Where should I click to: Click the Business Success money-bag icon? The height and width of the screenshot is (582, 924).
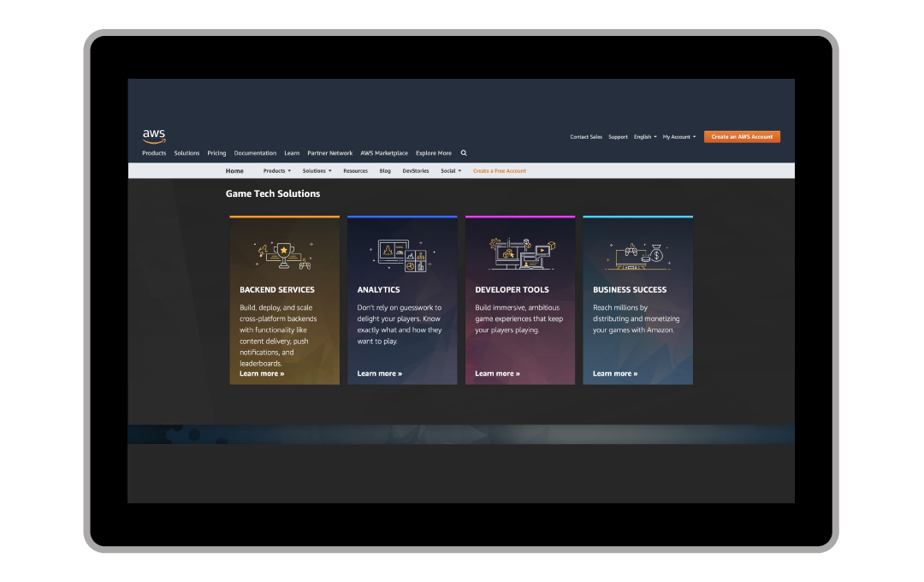point(637,256)
